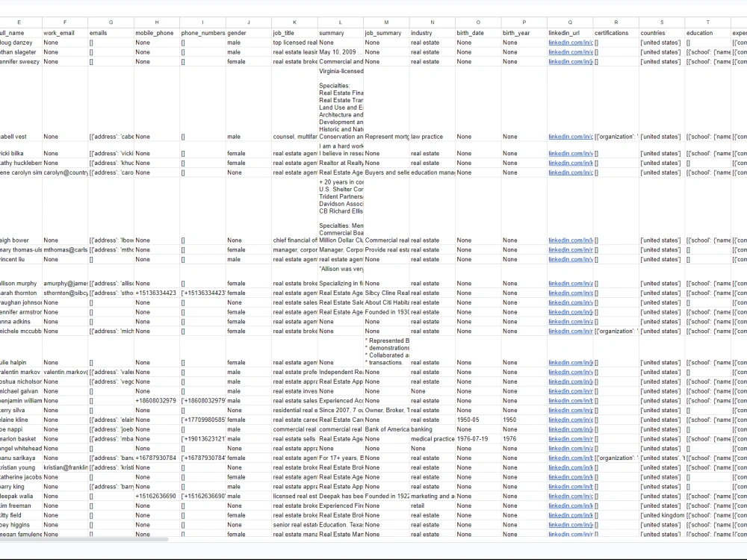Click the 'mobile_phone' header cell

click(157, 33)
